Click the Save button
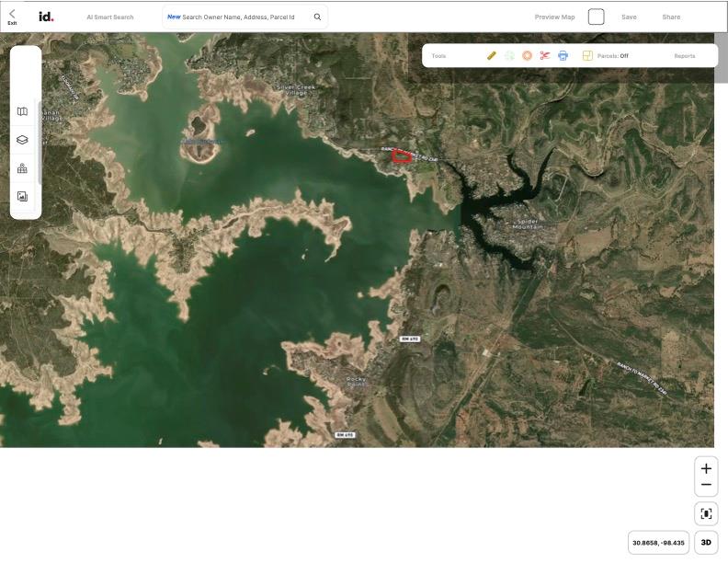This screenshot has height=563, width=728. click(x=629, y=17)
